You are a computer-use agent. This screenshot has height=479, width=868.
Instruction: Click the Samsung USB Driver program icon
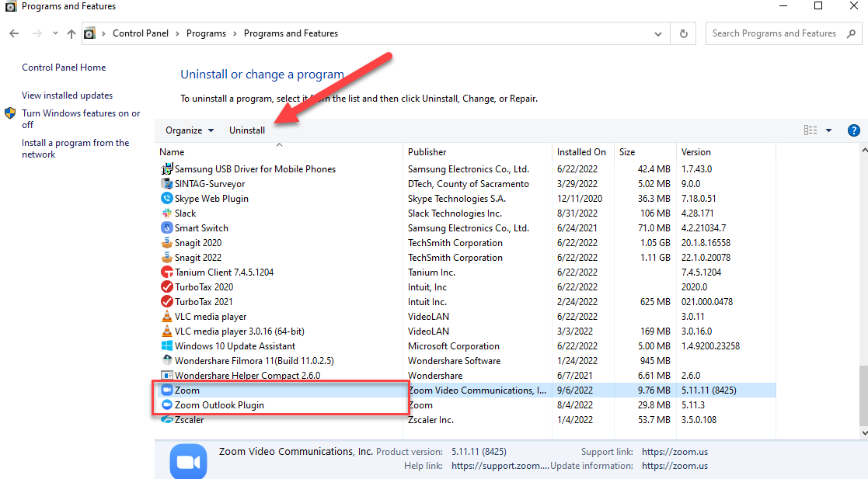[x=166, y=168]
